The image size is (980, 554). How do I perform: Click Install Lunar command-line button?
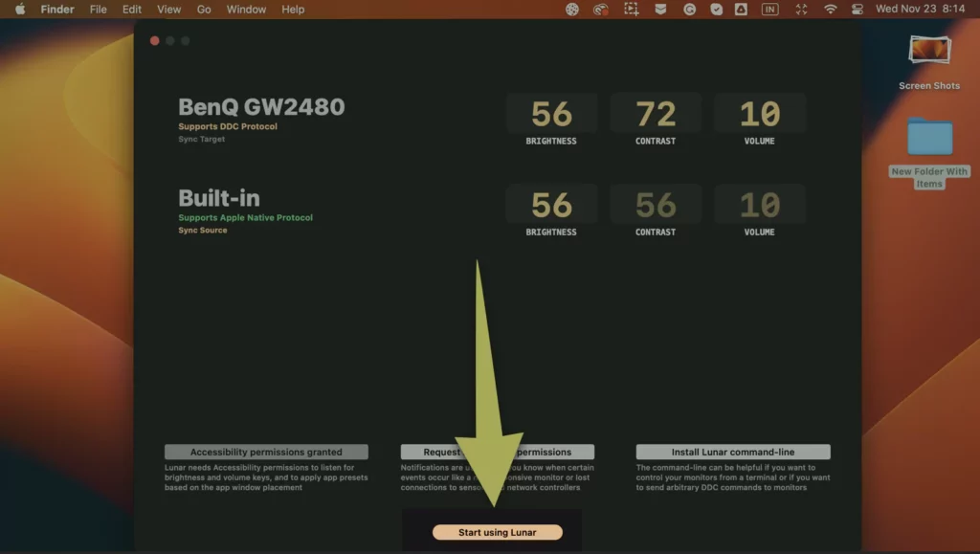click(733, 452)
